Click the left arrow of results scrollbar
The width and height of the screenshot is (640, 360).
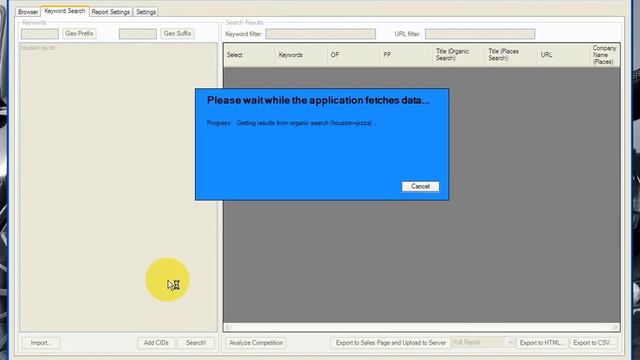click(x=228, y=327)
